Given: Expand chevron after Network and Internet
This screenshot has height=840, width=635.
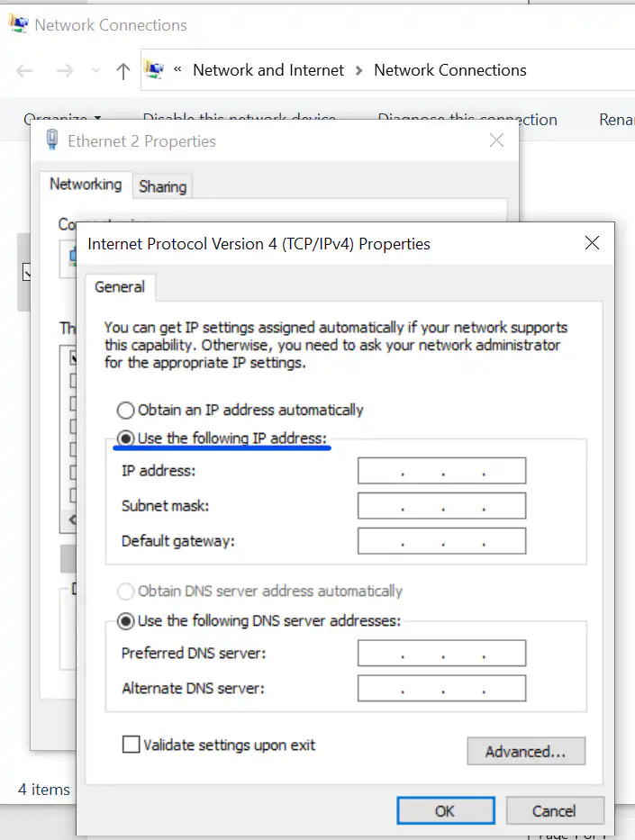Looking at the screenshot, I should click(x=358, y=70).
